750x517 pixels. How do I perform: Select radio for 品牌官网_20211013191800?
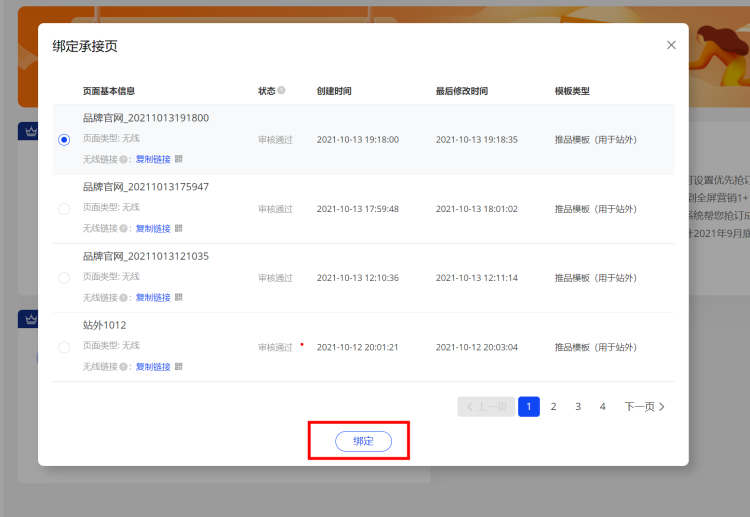click(65, 139)
